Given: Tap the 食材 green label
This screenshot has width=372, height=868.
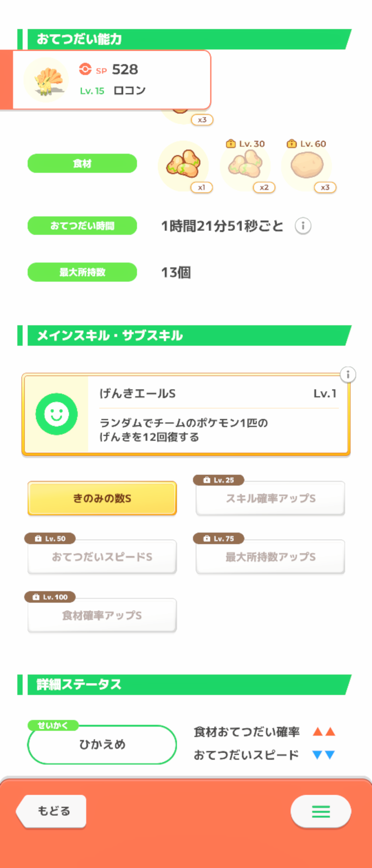Looking at the screenshot, I should (x=82, y=163).
